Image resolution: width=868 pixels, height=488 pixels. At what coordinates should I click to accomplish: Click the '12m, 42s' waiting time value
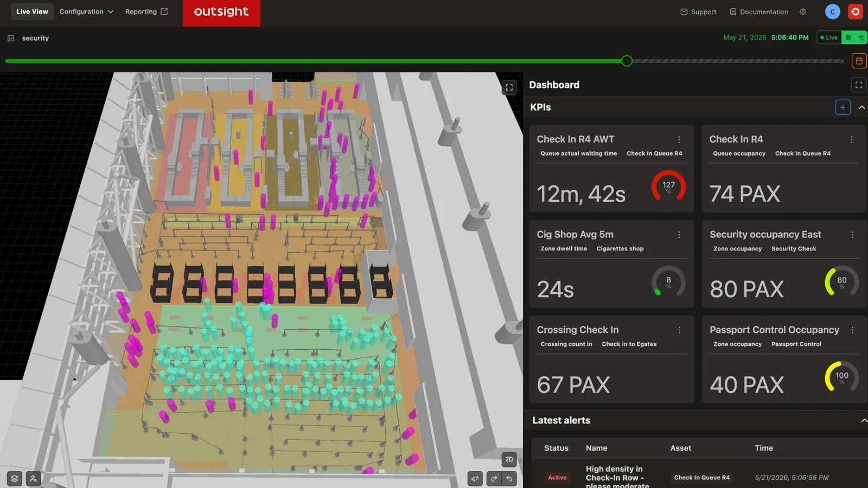[x=581, y=194]
